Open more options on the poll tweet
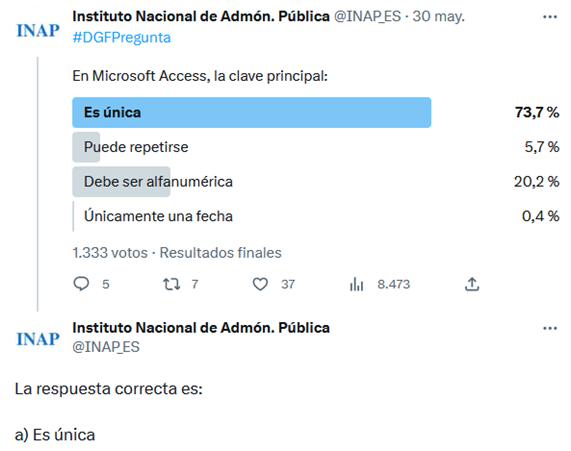This screenshot has height=451, width=571. coord(550,17)
